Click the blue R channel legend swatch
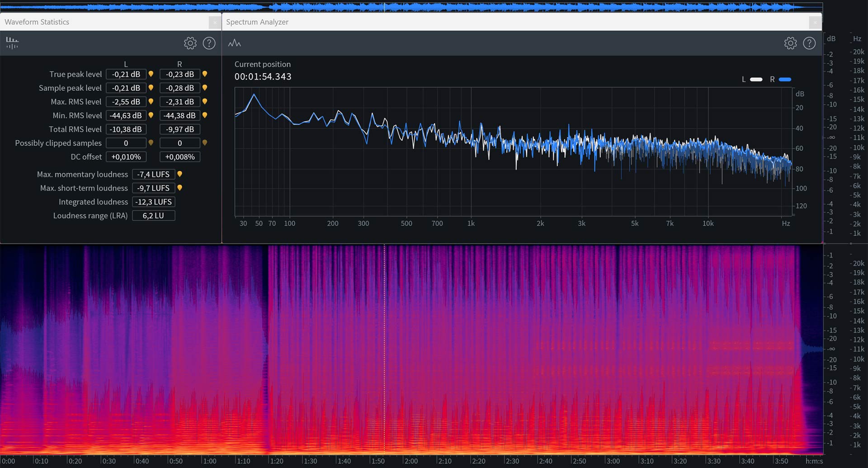Image resolution: width=868 pixels, height=468 pixels. 785,80
